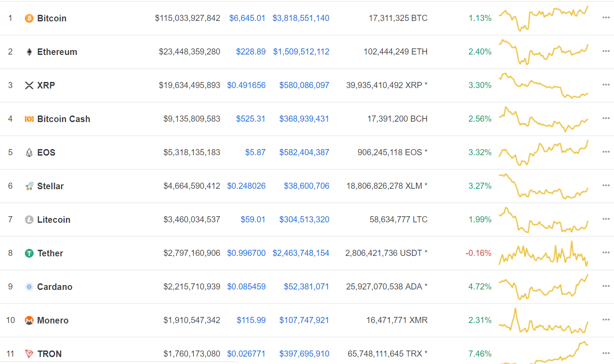Open the Stellar name link
The height and width of the screenshot is (364, 614).
pos(51,186)
